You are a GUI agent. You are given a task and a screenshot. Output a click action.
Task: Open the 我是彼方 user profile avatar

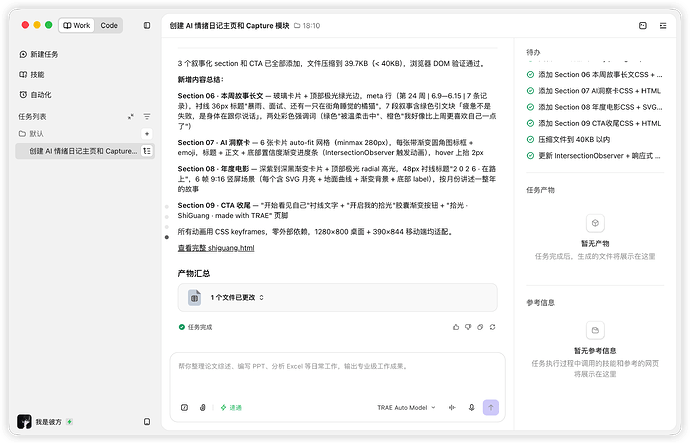[x=24, y=421]
